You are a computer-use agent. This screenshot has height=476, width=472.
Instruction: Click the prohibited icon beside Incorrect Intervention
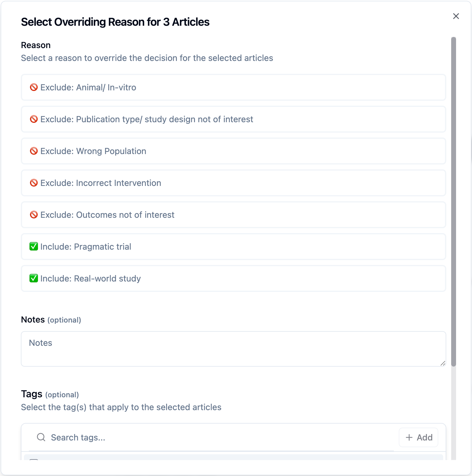(34, 183)
